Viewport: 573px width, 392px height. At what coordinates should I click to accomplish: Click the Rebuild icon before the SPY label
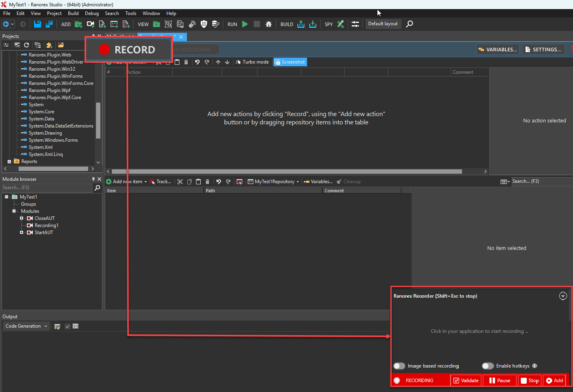[313, 24]
